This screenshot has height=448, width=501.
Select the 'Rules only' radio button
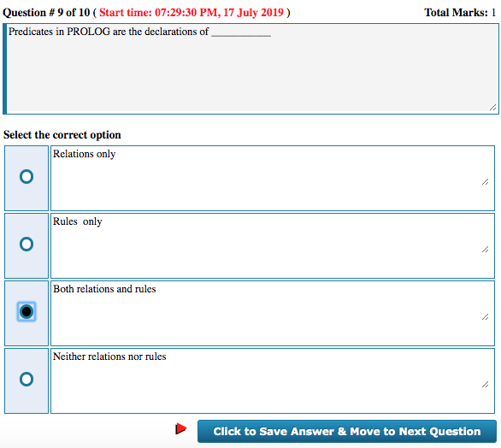click(x=27, y=245)
